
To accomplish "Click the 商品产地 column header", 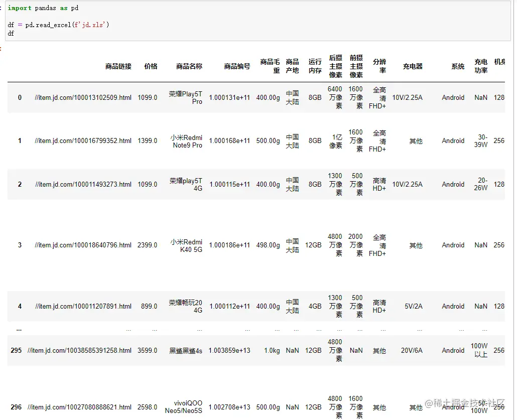I will 292,66.
